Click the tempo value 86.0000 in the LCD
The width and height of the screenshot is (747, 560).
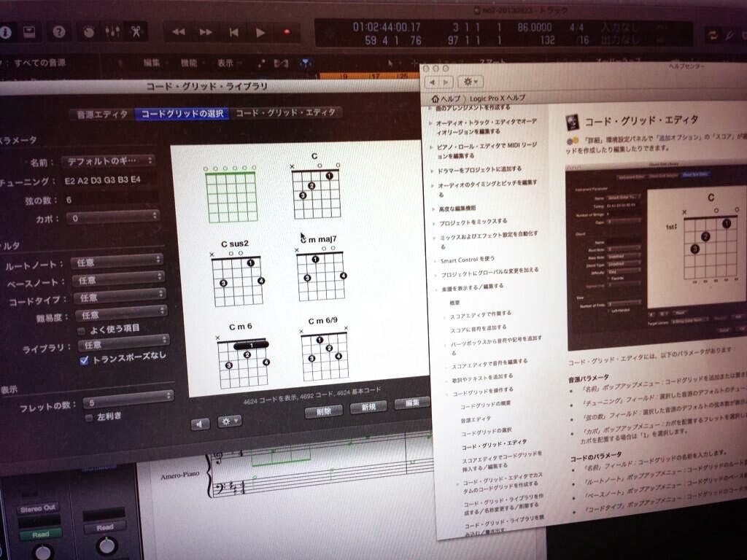[x=535, y=27]
